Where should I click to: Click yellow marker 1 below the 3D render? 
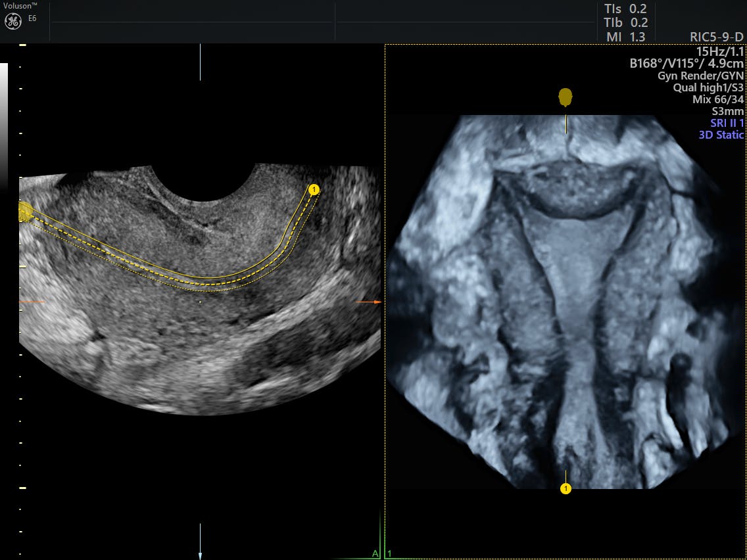566,488
